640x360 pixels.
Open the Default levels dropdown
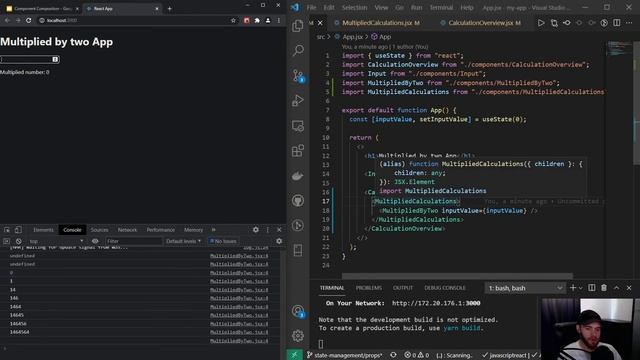(x=183, y=241)
